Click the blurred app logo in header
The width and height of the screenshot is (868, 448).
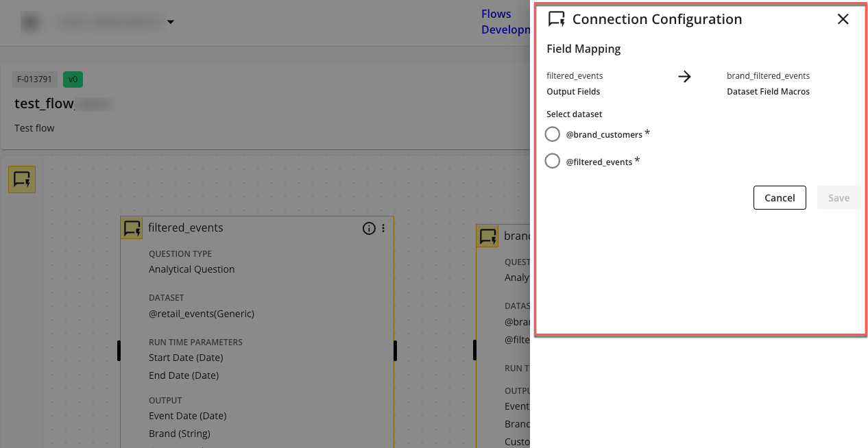[x=30, y=23]
